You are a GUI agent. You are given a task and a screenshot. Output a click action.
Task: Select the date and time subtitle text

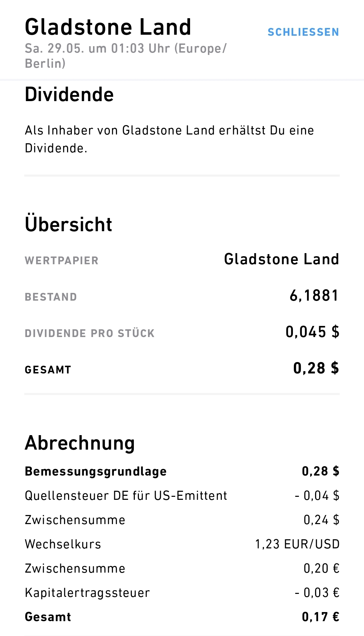pyautogui.click(x=125, y=56)
